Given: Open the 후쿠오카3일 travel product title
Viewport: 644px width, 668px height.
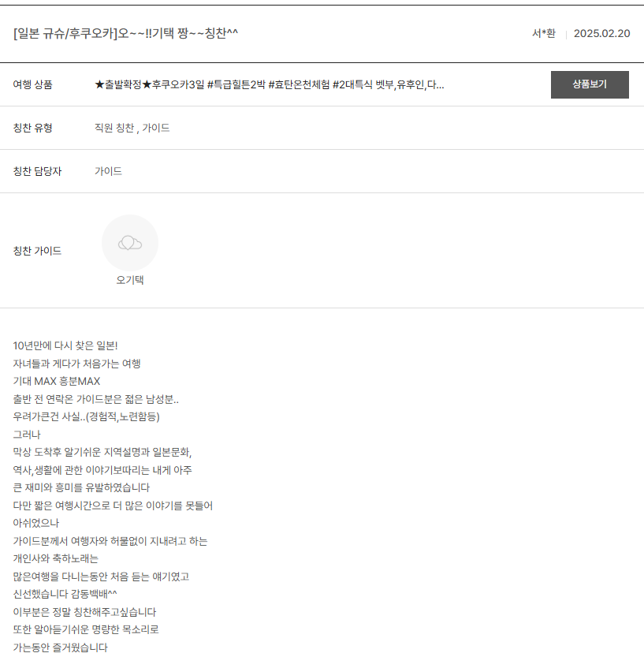Looking at the screenshot, I should (269, 84).
